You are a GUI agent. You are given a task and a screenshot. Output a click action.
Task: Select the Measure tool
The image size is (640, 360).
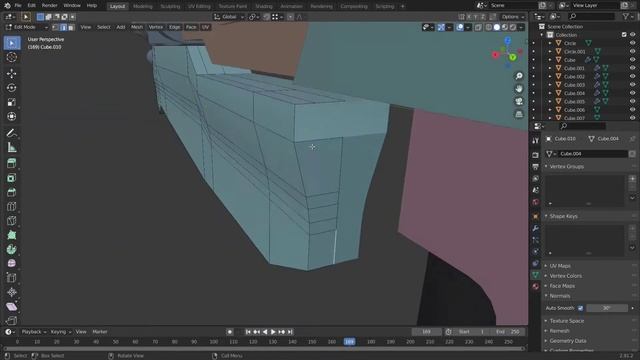[11, 147]
